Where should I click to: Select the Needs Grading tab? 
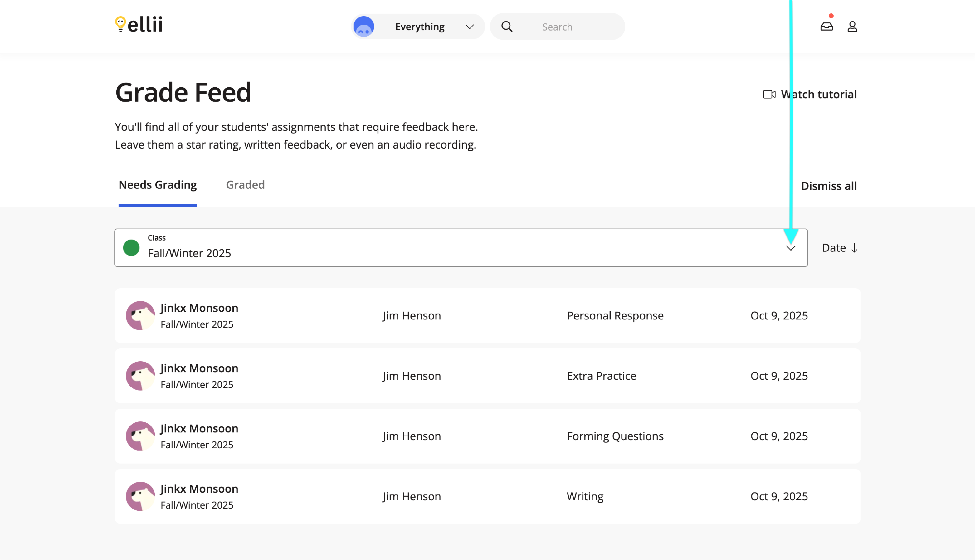157,185
